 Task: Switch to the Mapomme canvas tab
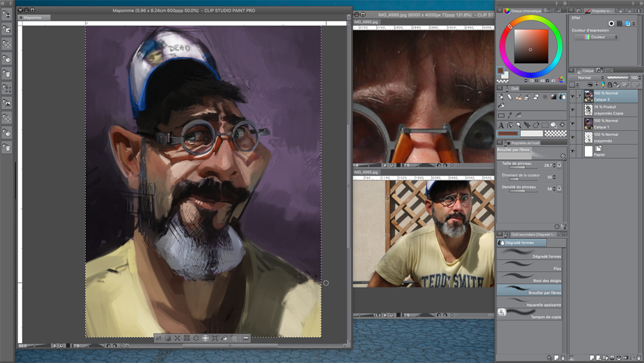[x=32, y=17]
